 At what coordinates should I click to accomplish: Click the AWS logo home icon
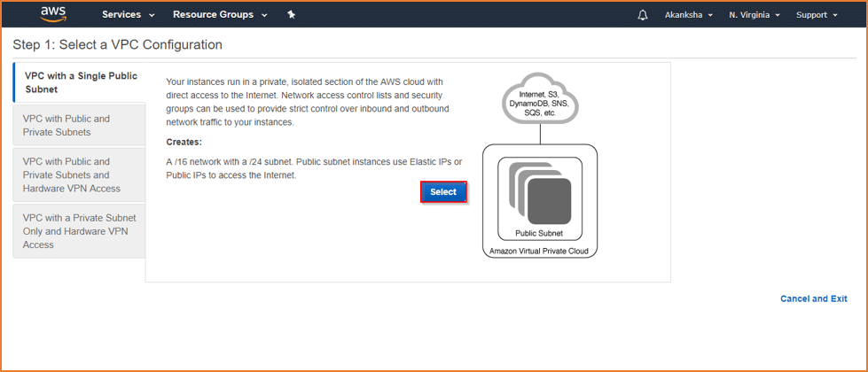click(53, 15)
